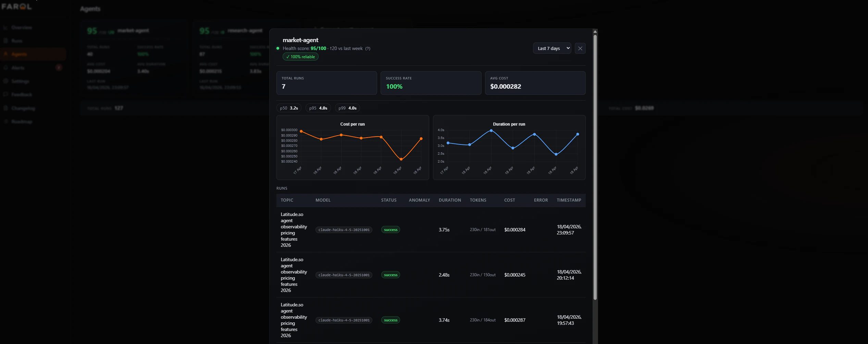Click the topic text of the 23:09:57 run
This screenshot has height=344, width=868.
pos(294,230)
